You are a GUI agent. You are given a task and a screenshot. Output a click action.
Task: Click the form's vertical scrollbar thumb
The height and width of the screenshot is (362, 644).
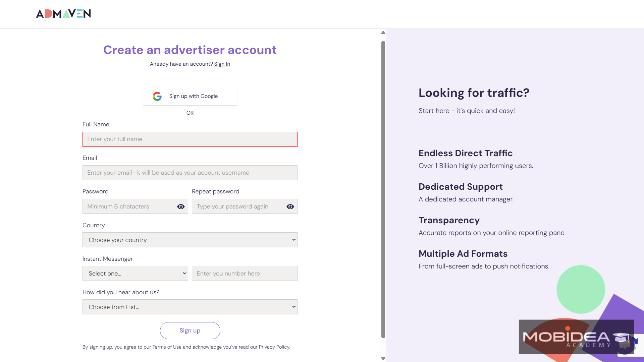383,189
